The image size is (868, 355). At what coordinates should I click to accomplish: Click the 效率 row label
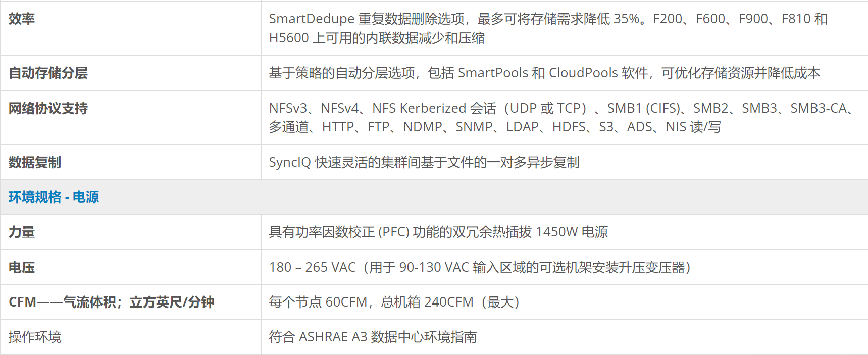22,19
